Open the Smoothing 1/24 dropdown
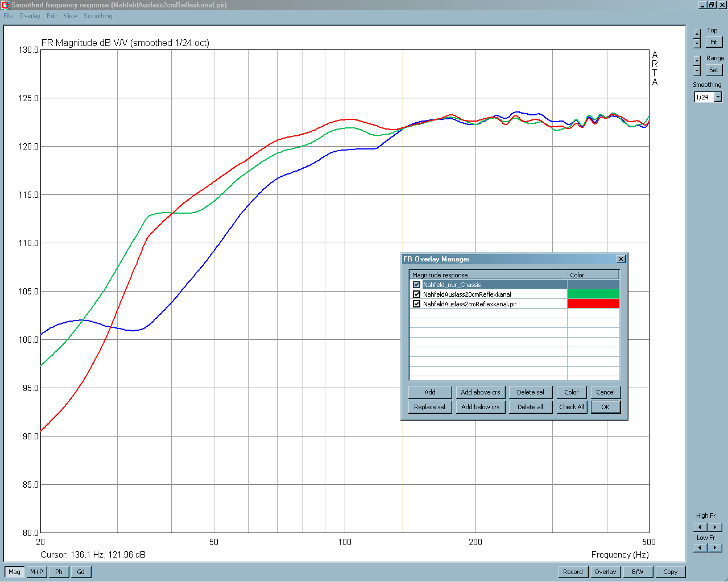The image size is (728, 582). 718,97
